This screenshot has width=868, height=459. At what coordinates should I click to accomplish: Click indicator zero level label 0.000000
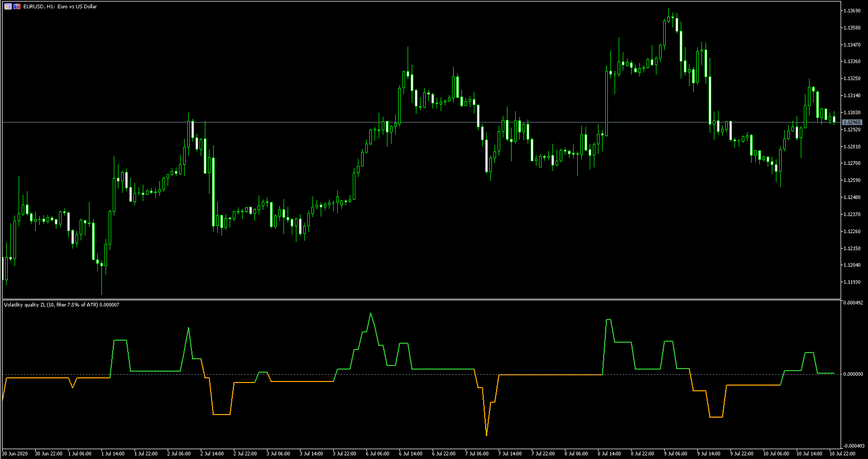point(853,374)
